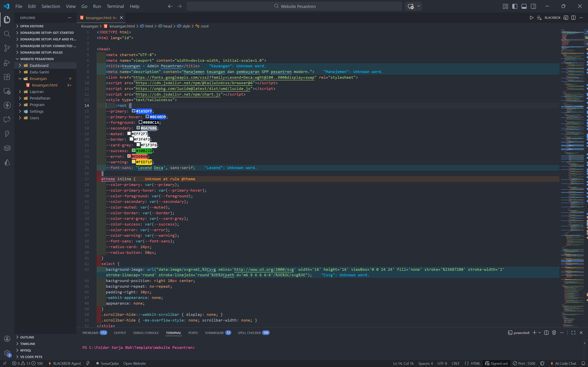
Task: Open the Terminal menu
Action: coord(115,6)
